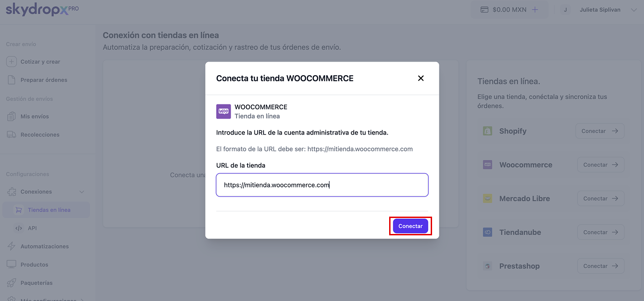Open Recolecciones in the sidebar

tap(40, 135)
